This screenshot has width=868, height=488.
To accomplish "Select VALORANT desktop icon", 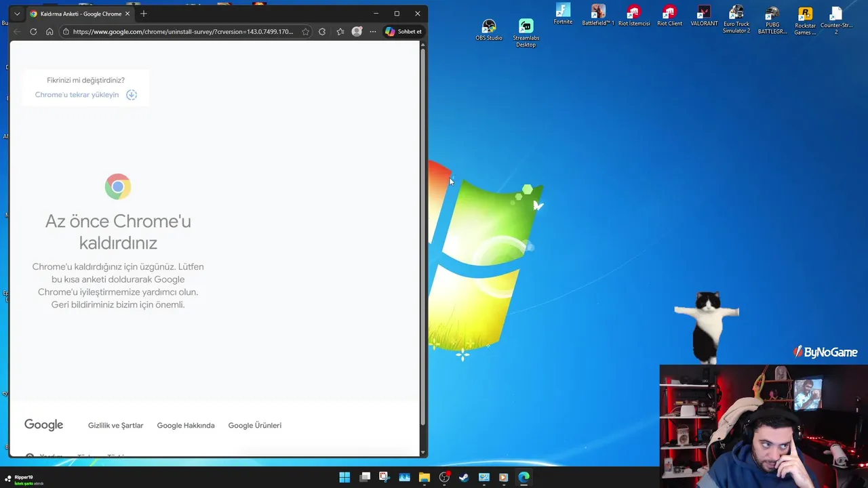I will tap(704, 16).
